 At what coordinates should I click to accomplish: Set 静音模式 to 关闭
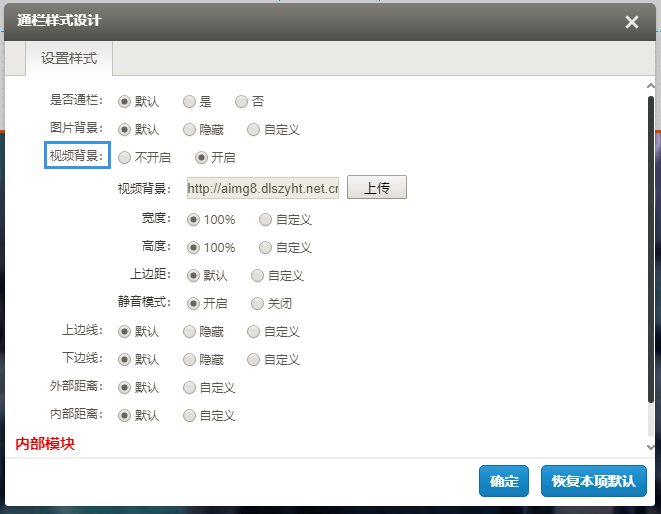point(257,303)
